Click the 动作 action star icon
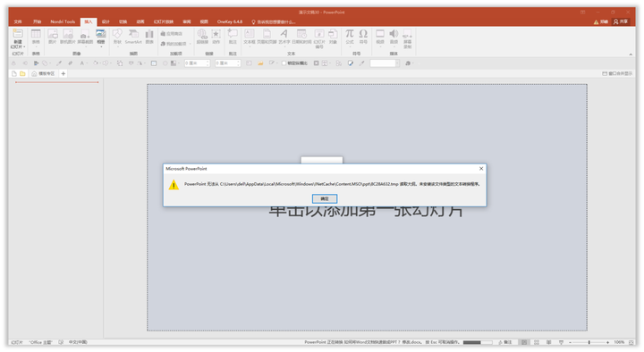This screenshot has height=352, width=644. pos(216,37)
